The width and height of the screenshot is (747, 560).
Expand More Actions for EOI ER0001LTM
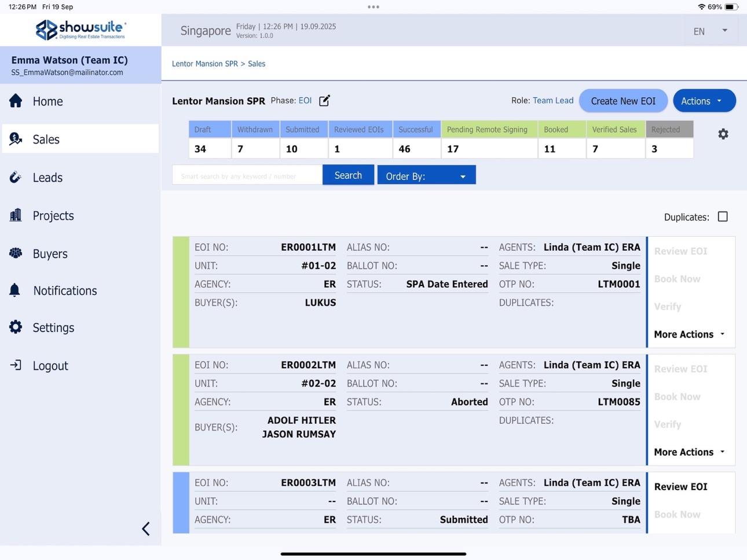tap(690, 334)
